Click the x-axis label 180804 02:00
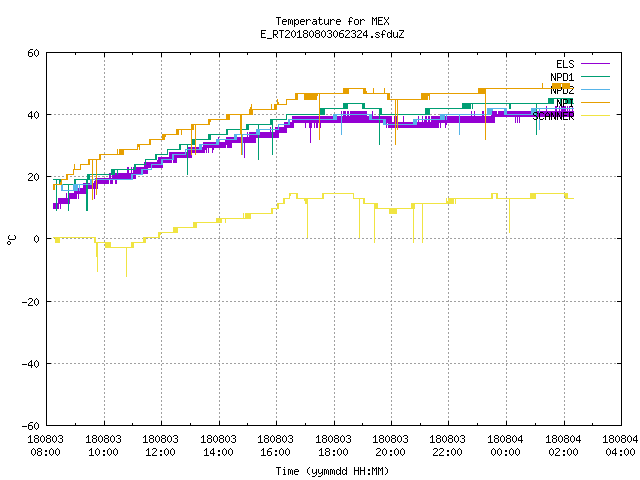Image resolution: width=640 pixels, height=480 pixels. tap(563, 446)
